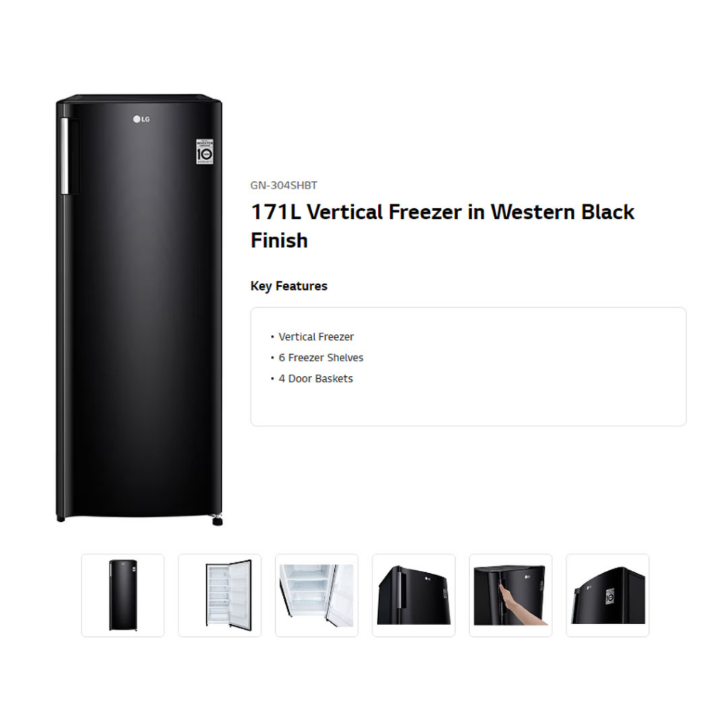Viewport: 728px width, 728px height.
Task: Click the silver door handle on main image
Action: (x=65, y=156)
